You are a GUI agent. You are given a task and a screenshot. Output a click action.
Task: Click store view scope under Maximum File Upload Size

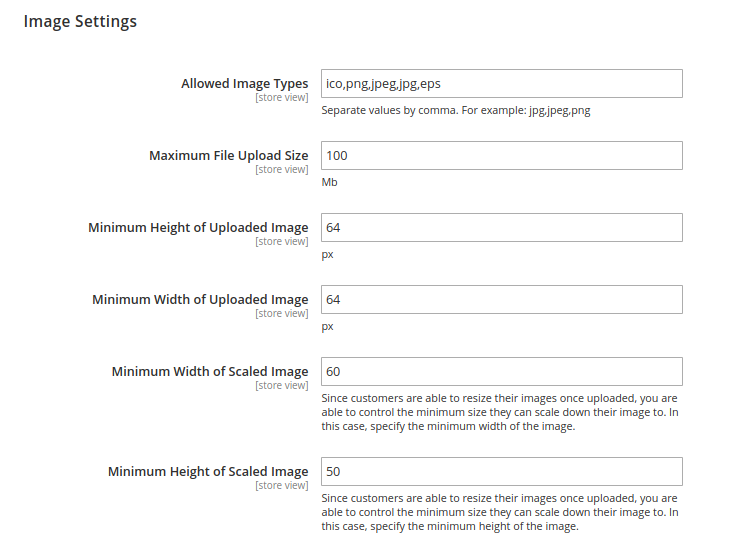coord(282,170)
